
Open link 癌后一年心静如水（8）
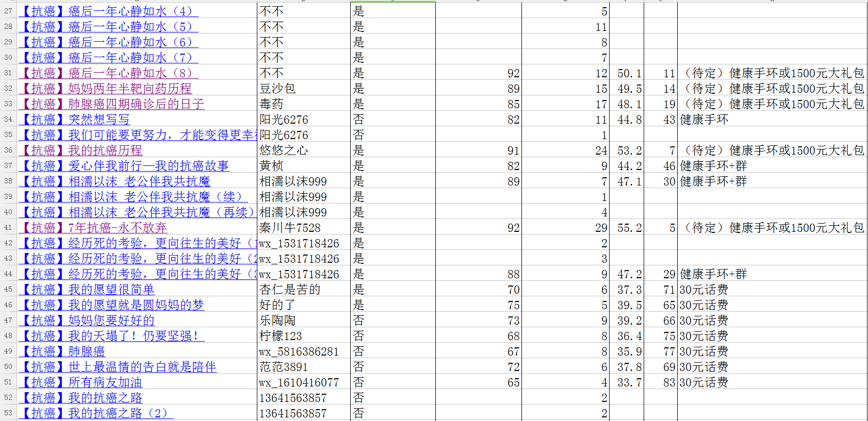click(108, 73)
